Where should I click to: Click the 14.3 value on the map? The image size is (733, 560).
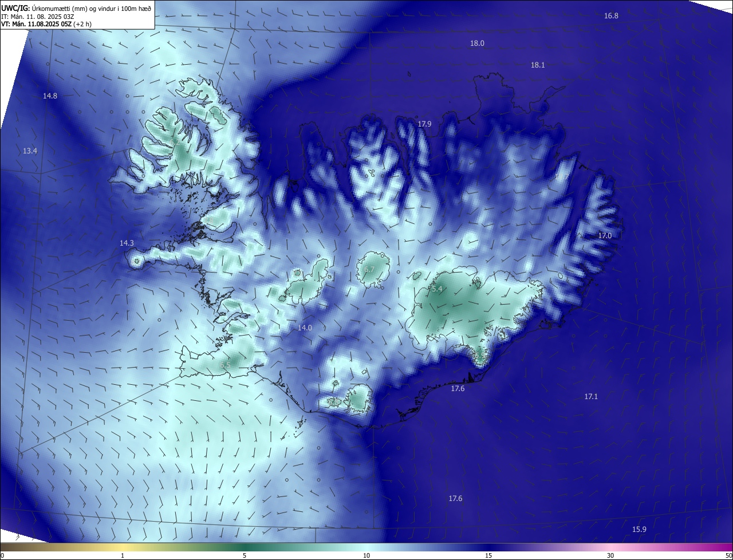127,243
